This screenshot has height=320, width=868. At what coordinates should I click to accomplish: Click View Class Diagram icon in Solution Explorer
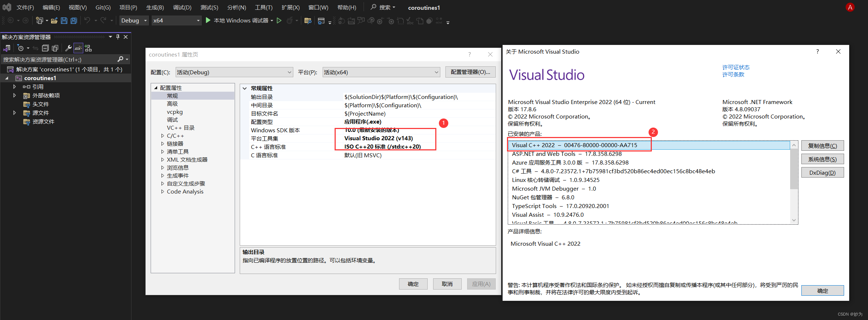click(x=88, y=48)
